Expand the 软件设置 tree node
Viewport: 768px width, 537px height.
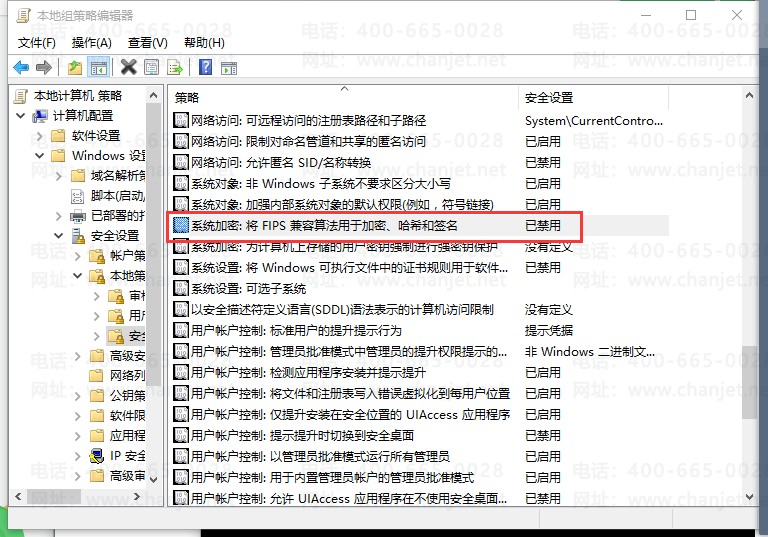pos(40,136)
